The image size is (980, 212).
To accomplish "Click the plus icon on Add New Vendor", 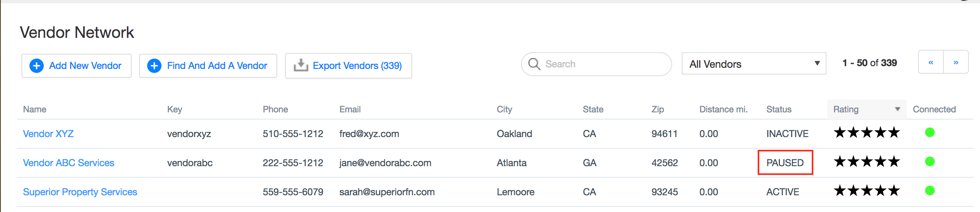I will pos(37,66).
